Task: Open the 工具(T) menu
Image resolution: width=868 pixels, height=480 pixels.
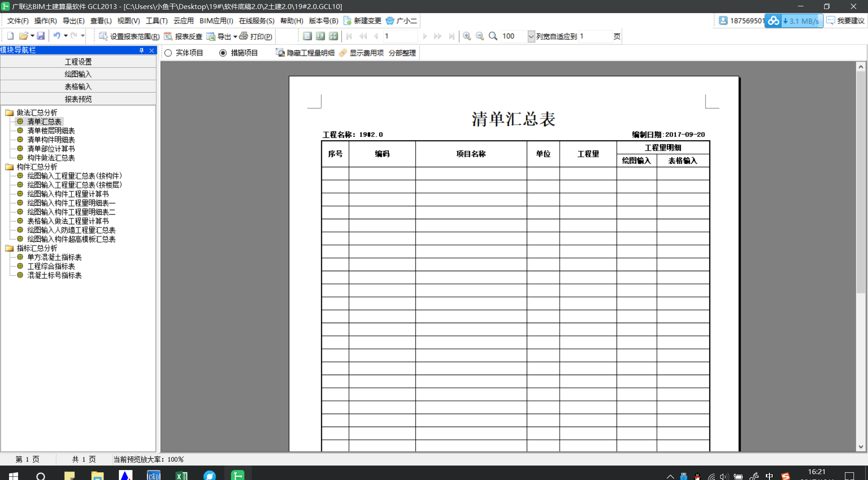Action: point(156,21)
